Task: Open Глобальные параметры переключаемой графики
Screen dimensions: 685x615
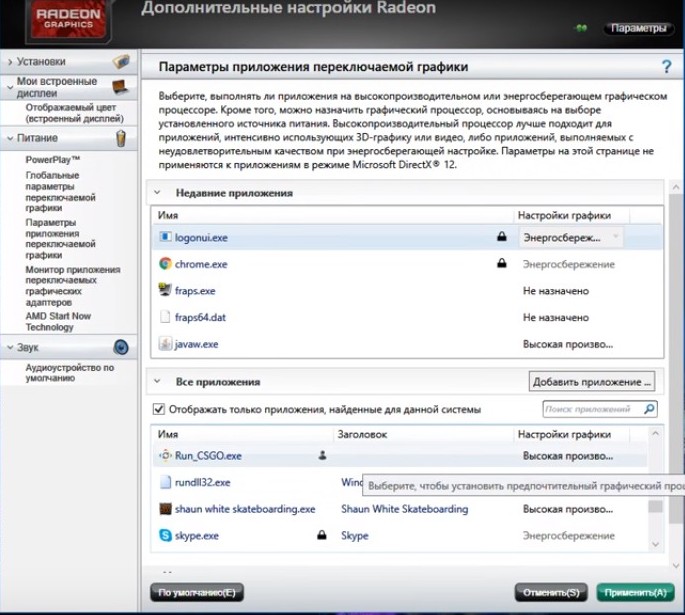Action: point(60,191)
